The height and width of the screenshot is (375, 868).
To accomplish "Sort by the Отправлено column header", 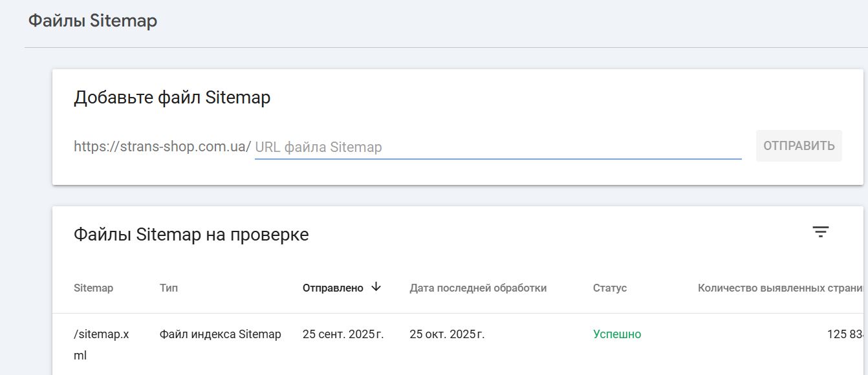I will point(332,288).
